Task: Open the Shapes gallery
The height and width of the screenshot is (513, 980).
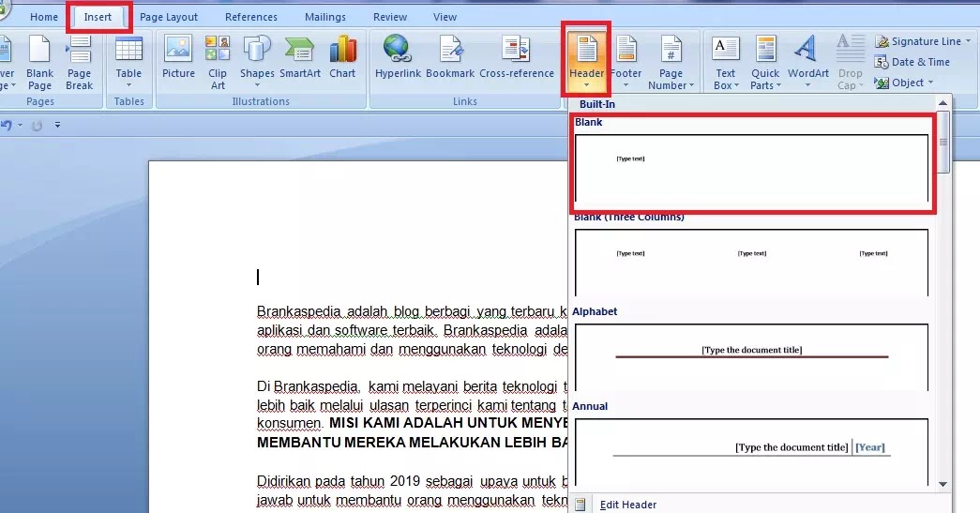Action: pyautogui.click(x=257, y=61)
